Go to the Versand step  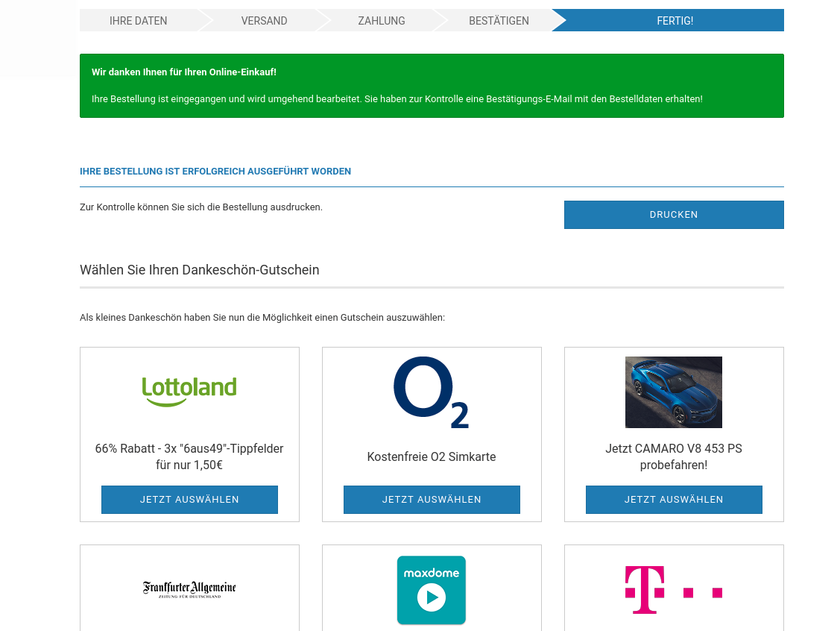click(264, 21)
